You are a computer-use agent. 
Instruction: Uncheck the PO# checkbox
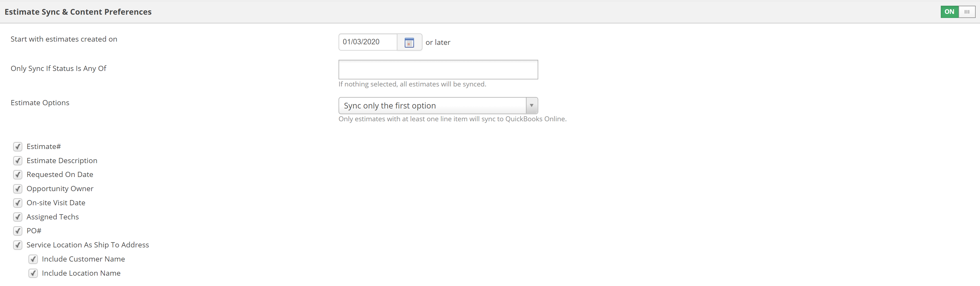coord(17,231)
